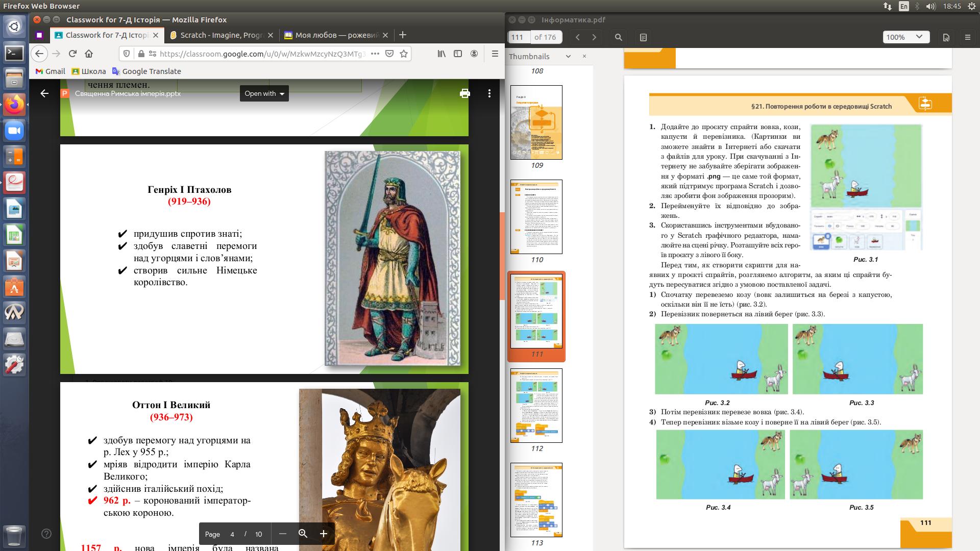Viewport: 980px width, 551px height.
Task: Go to previous PDF page arrow
Action: (x=578, y=37)
